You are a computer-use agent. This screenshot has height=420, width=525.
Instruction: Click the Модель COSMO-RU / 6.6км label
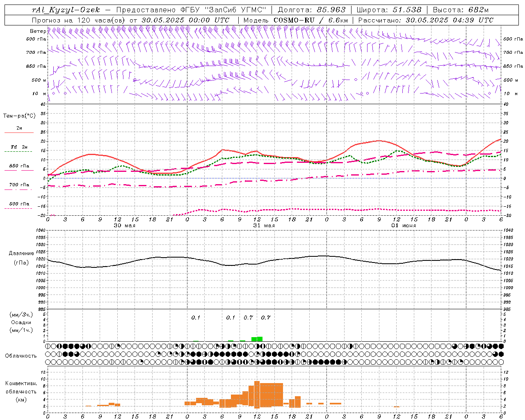click(296, 20)
